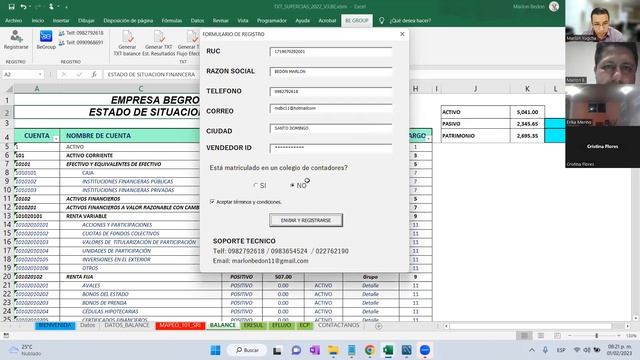The image size is (640, 360).
Task: Switch to Normal view icon
Action: click(x=524, y=336)
